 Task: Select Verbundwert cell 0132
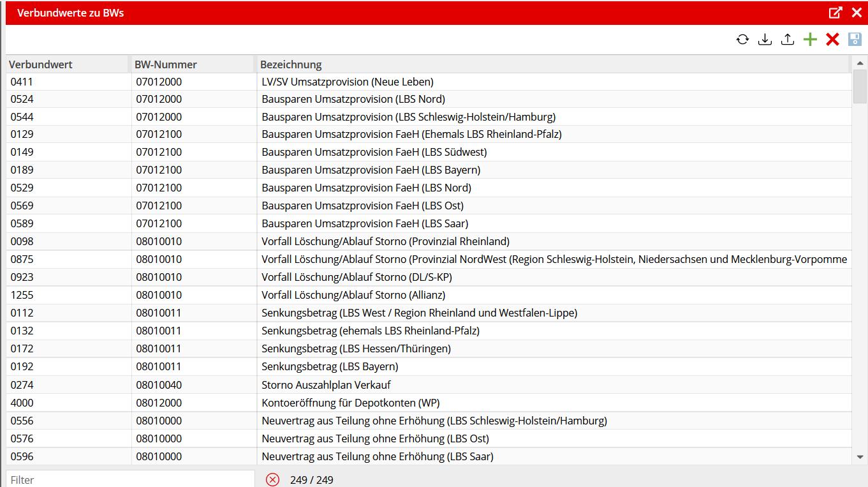click(x=69, y=331)
